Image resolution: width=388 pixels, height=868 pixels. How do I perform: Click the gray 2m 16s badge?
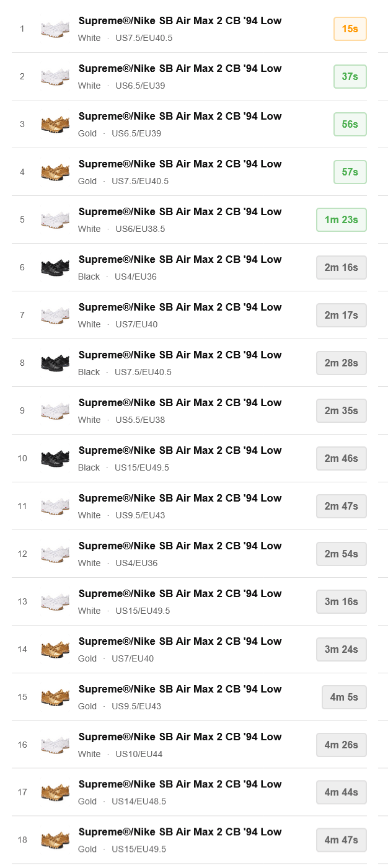341,268
